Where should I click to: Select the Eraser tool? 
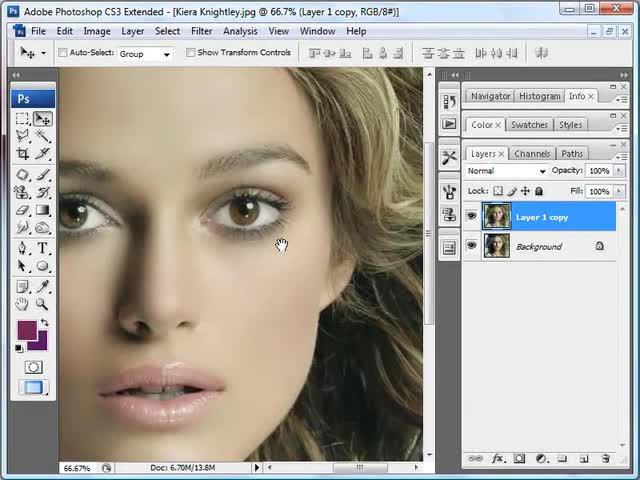click(x=22, y=210)
